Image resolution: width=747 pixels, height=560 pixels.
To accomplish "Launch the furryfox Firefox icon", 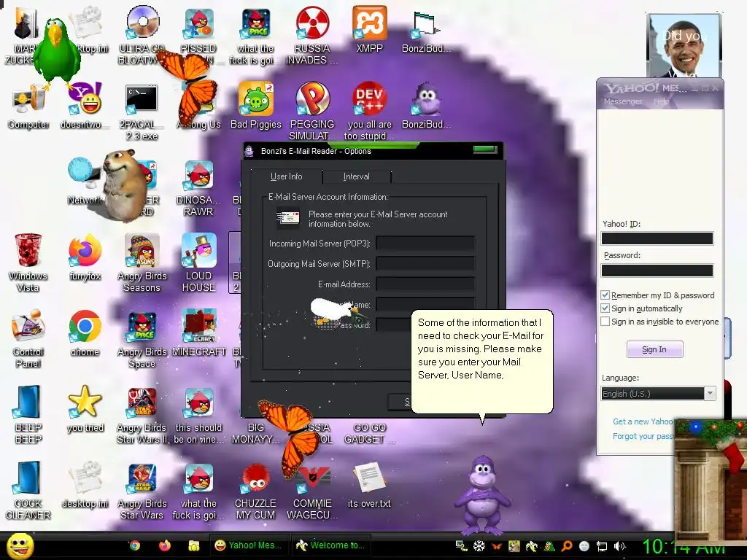I will click(85, 257).
